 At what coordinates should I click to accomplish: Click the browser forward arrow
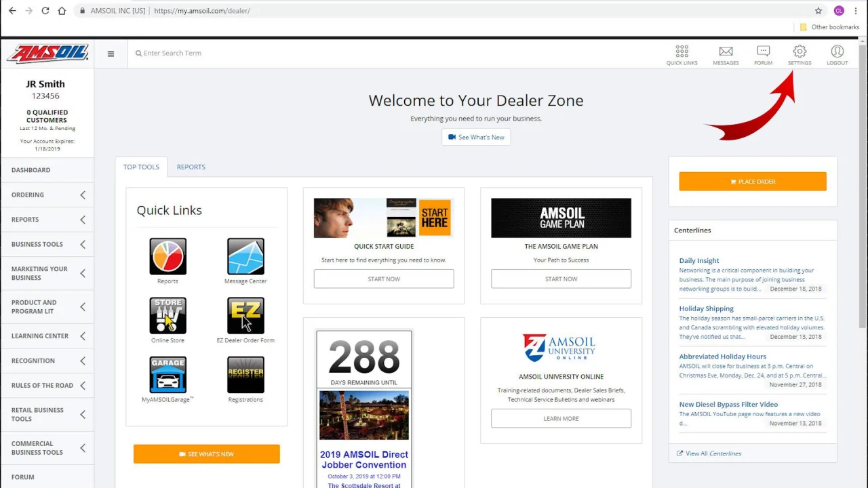tap(28, 11)
